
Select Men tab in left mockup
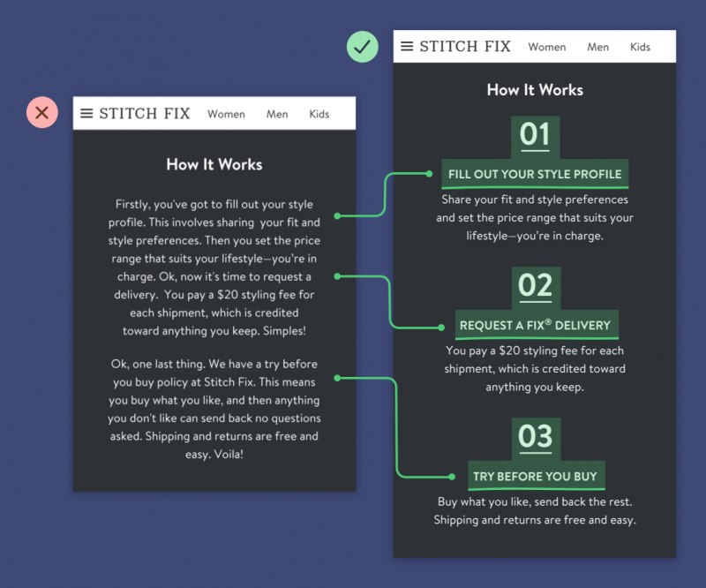(x=277, y=114)
